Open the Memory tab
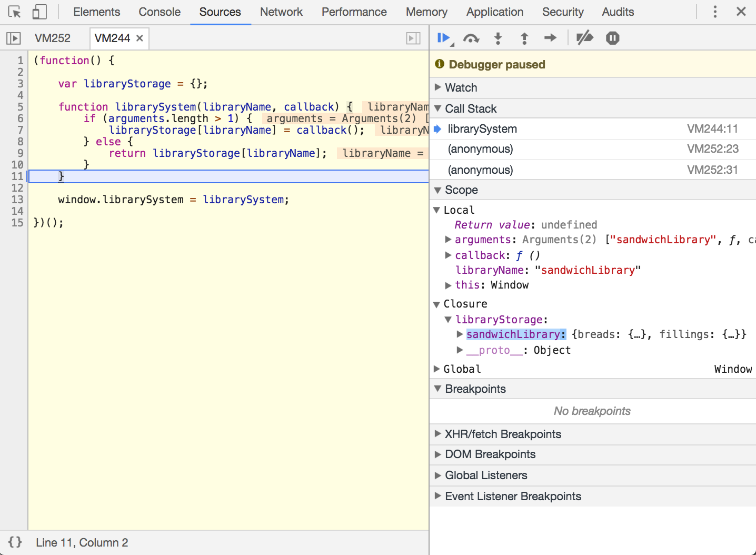Viewport: 756px width, 555px height. pos(426,12)
